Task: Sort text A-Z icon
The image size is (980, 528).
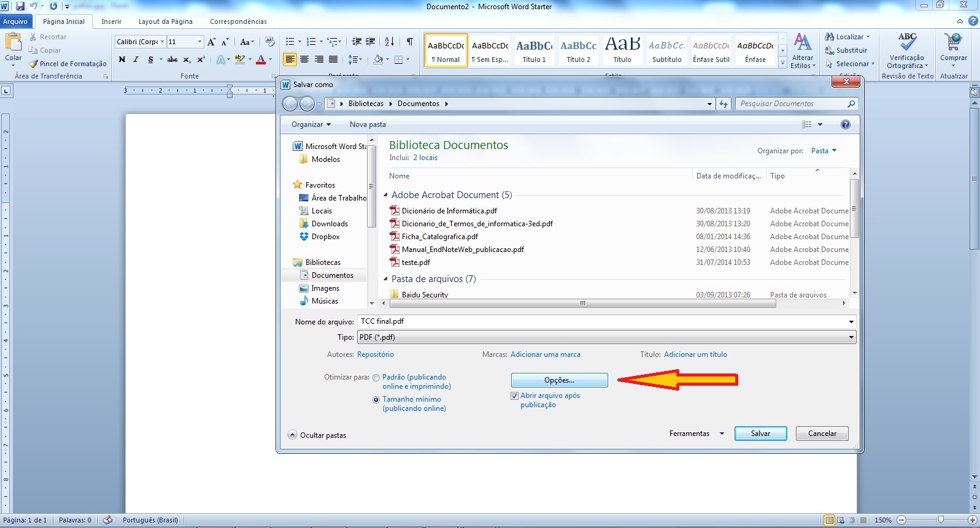Action: tap(389, 42)
